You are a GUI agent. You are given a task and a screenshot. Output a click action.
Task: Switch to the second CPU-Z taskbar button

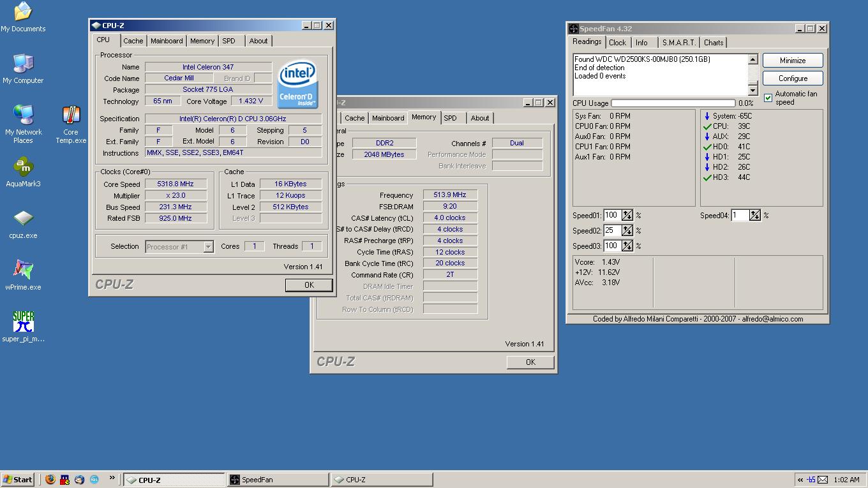382,480
